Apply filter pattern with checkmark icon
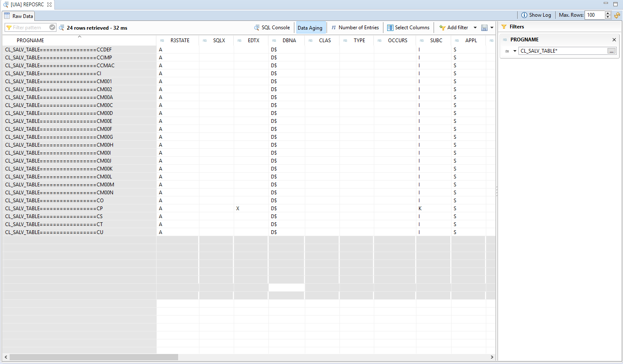The height and width of the screenshot is (364, 623). pyautogui.click(x=52, y=28)
